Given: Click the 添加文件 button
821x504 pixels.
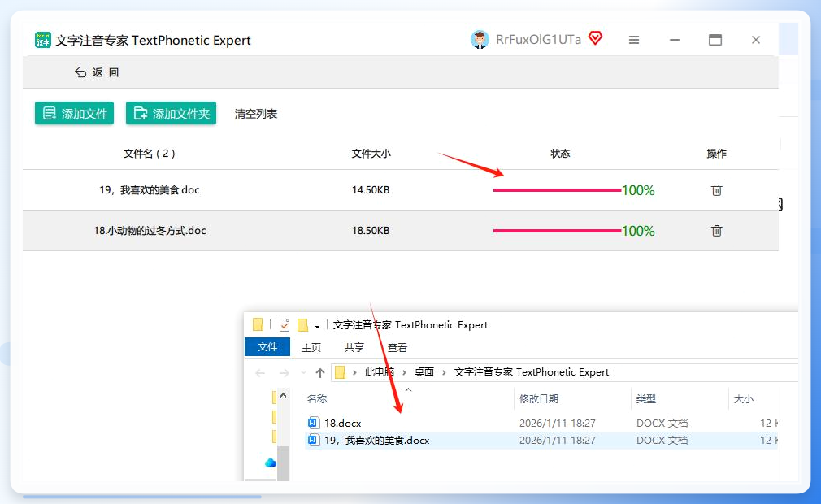Looking at the screenshot, I should [74, 113].
